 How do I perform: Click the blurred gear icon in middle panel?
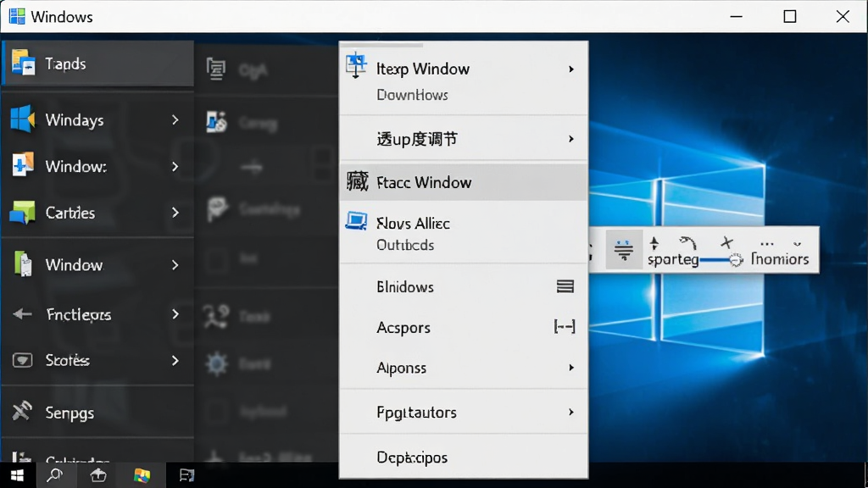tap(216, 363)
